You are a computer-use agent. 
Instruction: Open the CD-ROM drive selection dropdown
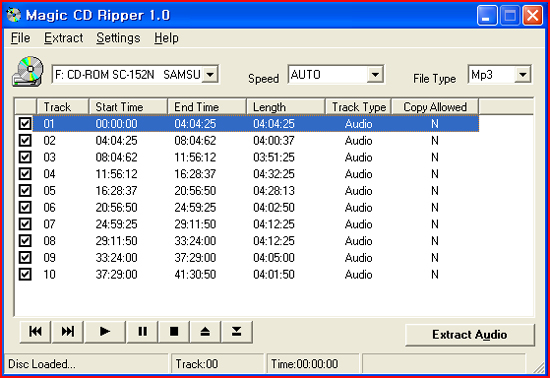click(210, 74)
